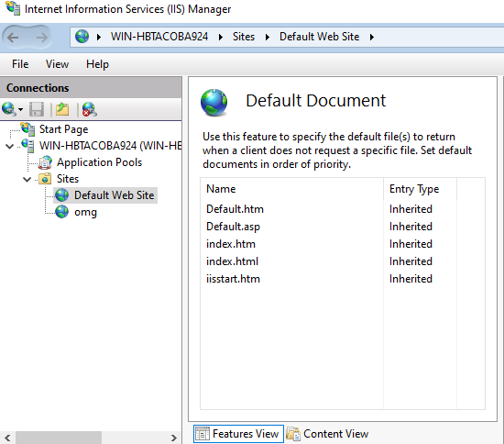
Task: Click Inherited in the index.html row
Action: [411, 261]
